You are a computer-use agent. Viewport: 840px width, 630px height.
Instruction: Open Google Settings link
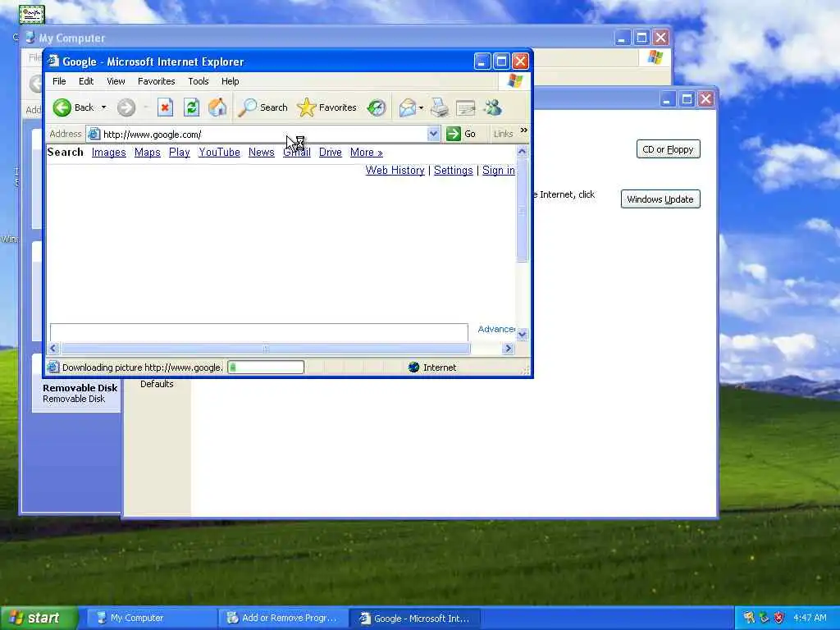tap(453, 171)
